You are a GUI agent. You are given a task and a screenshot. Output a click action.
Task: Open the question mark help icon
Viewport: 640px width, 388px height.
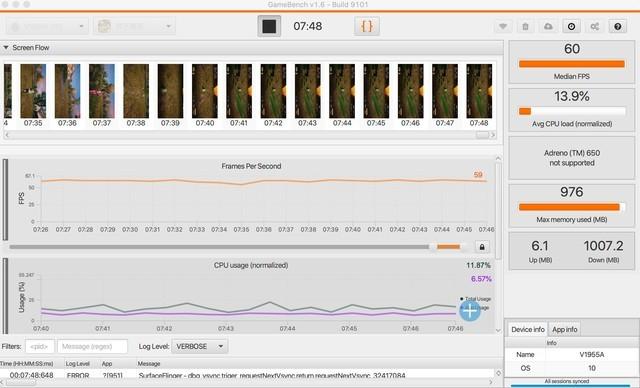(x=618, y=27)
